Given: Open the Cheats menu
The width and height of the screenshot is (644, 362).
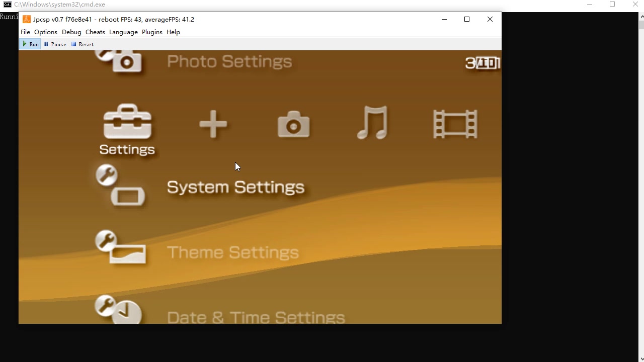Looking at the screenshot, I should (x=95, y=32).
